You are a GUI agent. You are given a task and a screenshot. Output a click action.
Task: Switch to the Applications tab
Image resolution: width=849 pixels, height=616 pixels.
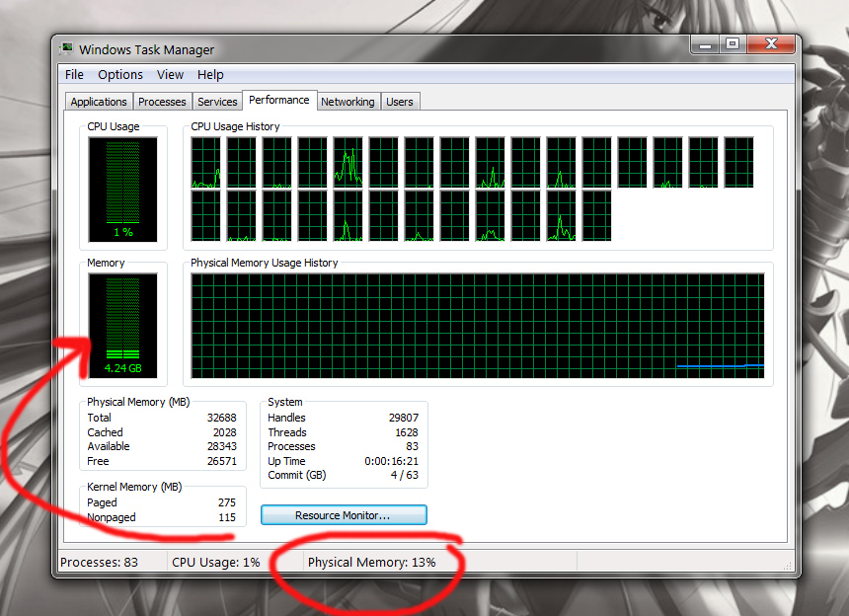click(x=99, y=102)
